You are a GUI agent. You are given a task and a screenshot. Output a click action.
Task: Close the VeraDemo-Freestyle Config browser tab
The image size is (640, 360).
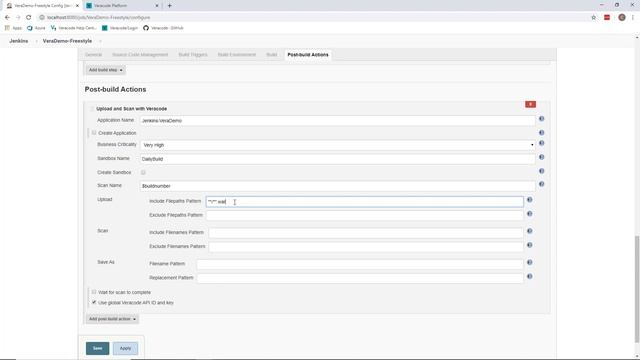[x=77, y=6]
